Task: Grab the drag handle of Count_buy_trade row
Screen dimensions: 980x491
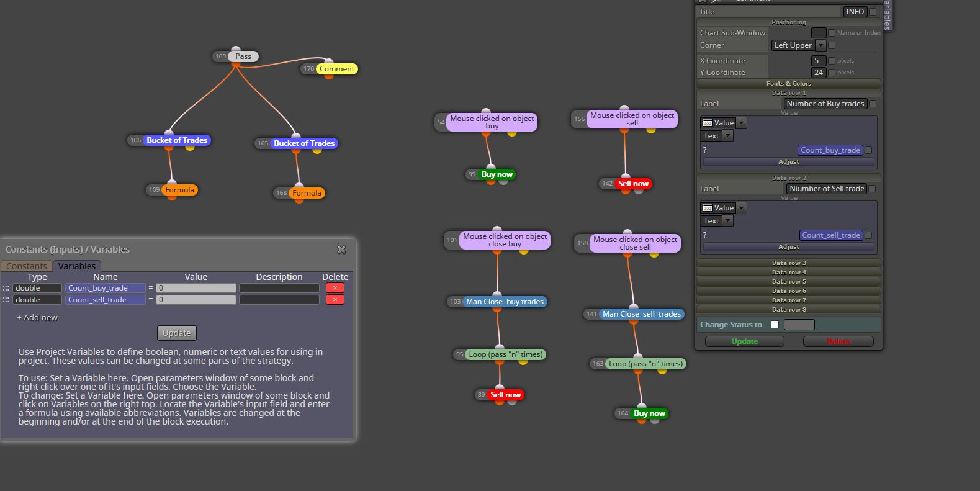Action: (6, 288)
